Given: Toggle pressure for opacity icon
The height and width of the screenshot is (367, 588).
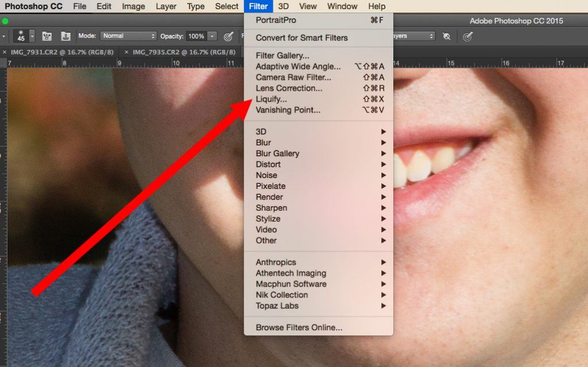Looking at the screenshot, I should tap(229, 36).
